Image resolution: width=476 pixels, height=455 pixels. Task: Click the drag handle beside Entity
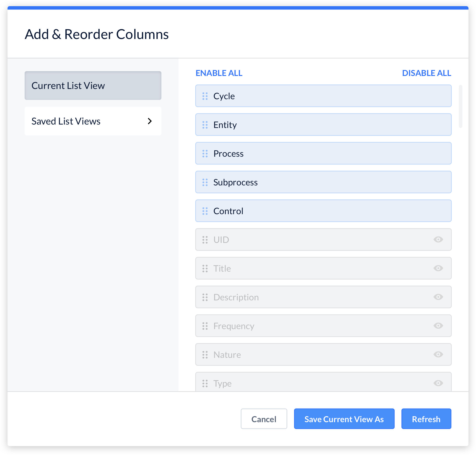205,125
